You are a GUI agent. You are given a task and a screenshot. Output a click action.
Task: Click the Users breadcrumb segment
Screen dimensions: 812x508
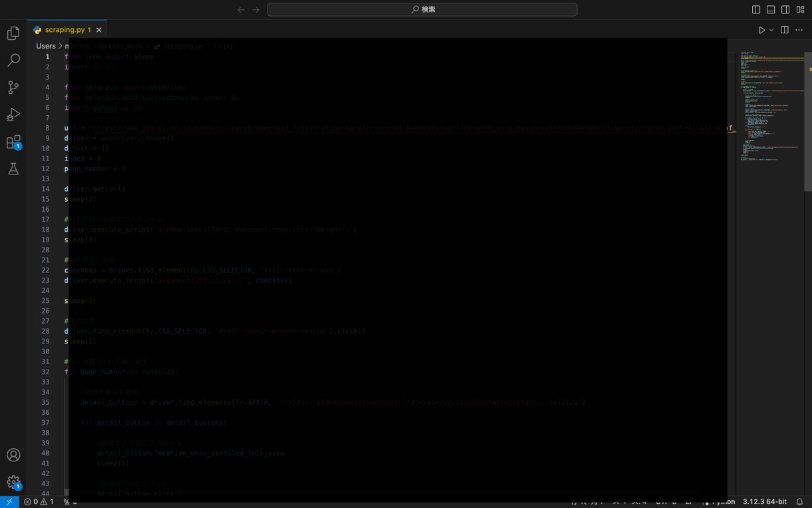pos(46,46)
